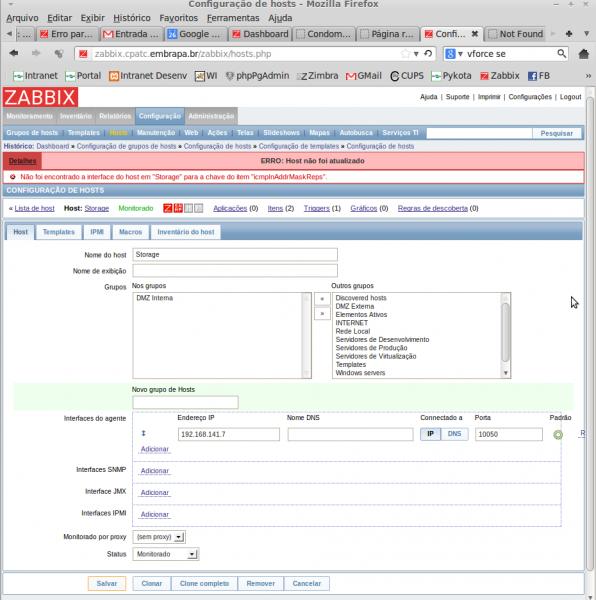596x600 pixels.
Task: Click the JMX availability status icon
Action: [188, 208]
